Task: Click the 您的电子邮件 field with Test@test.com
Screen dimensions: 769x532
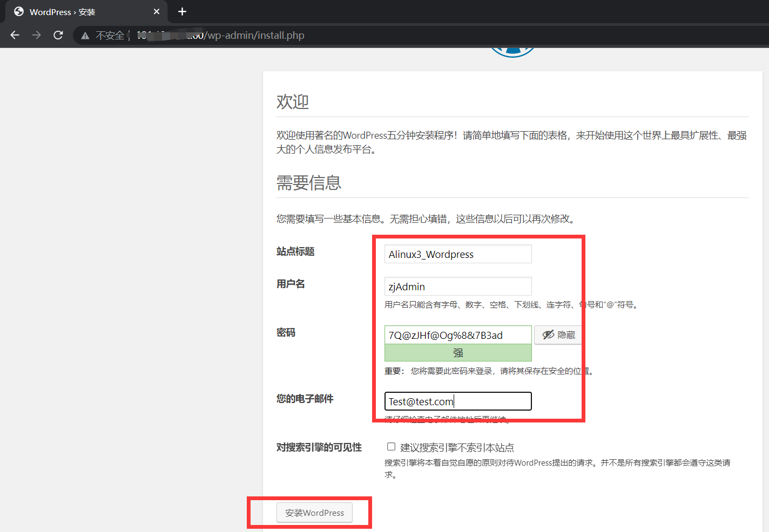Action: pos(458,401)
